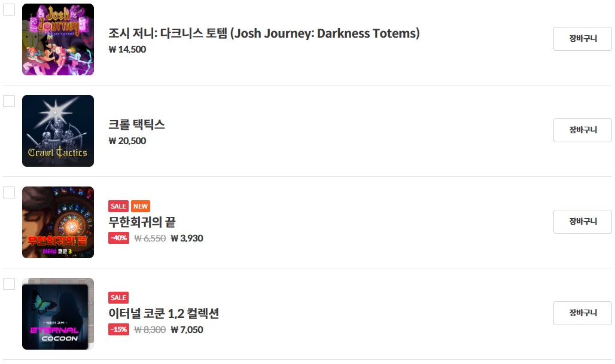Add 이터널 코쿤 1,2 컬렉션 to cart
Viewport: 615px width, 364px height.
pos(583,313)
